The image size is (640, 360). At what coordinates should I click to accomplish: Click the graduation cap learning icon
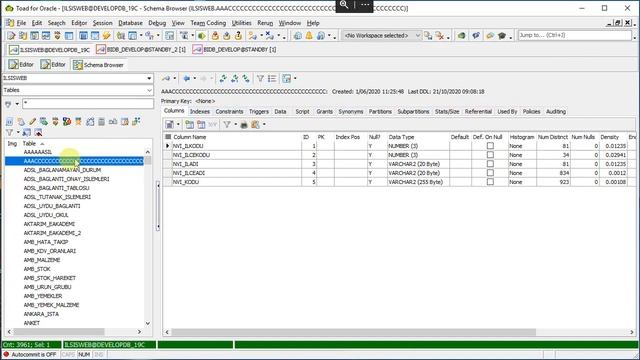pos(502,36)
